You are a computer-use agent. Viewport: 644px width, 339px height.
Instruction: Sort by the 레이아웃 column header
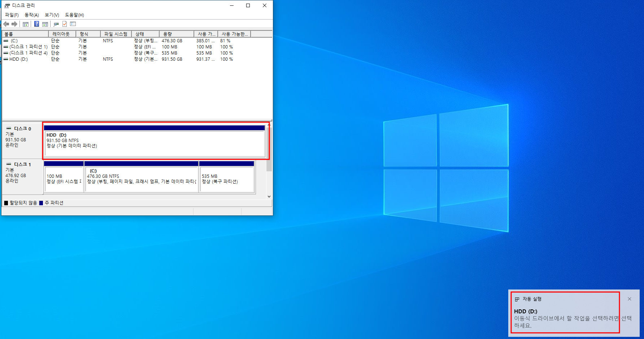[62, 34]
